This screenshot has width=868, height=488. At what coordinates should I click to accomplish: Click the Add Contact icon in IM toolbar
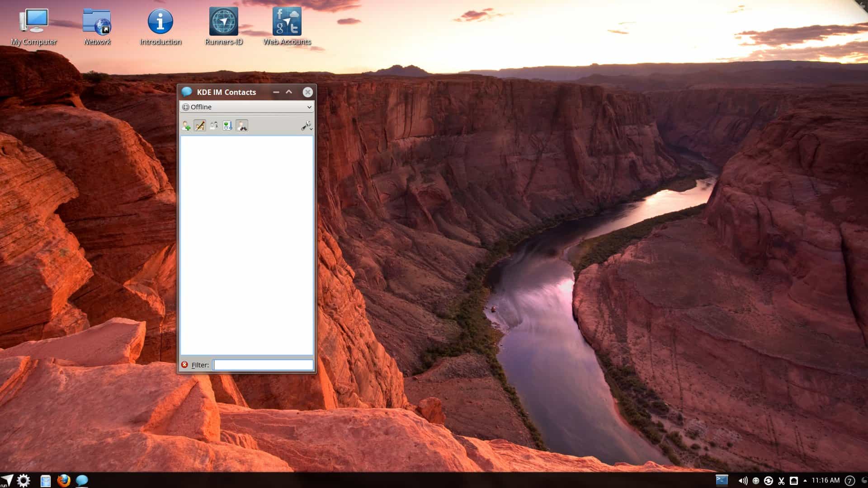(186, 126)
